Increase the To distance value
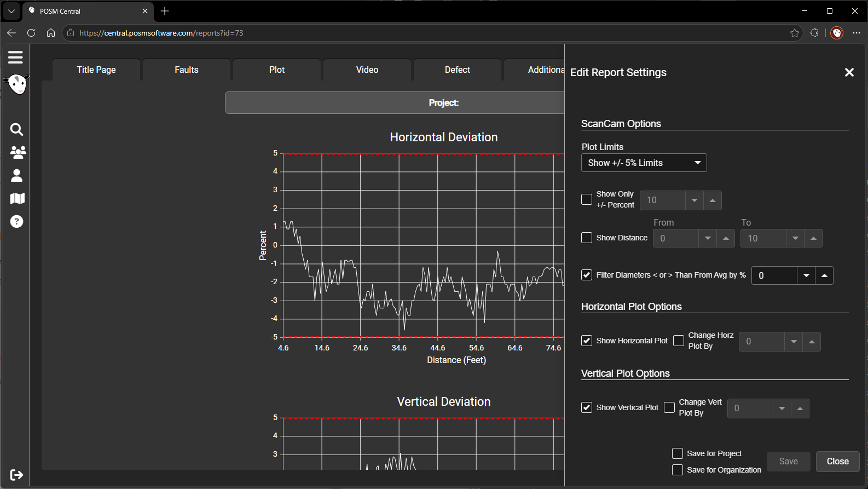This screenshot has width=868, height=489. [x=813, y=238]
